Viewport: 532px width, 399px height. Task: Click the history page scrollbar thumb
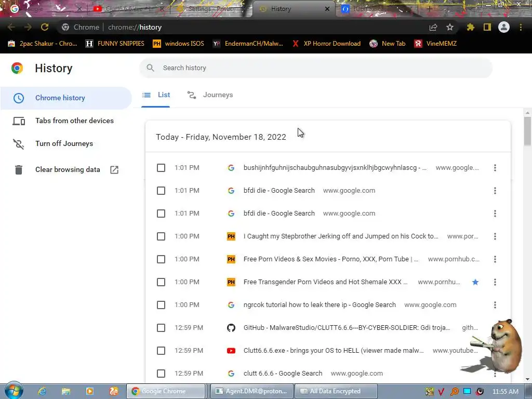pos(527,131)
